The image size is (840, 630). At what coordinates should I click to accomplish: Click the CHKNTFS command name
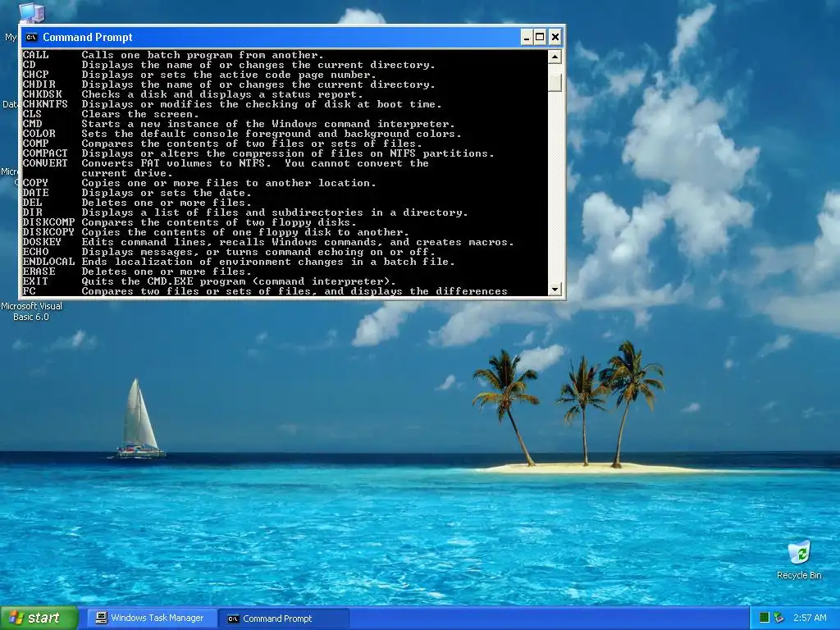45,104
